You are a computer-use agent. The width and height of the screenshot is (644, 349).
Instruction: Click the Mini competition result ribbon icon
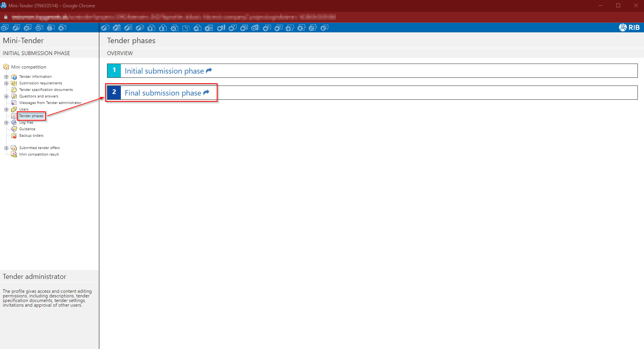point(14,154)
